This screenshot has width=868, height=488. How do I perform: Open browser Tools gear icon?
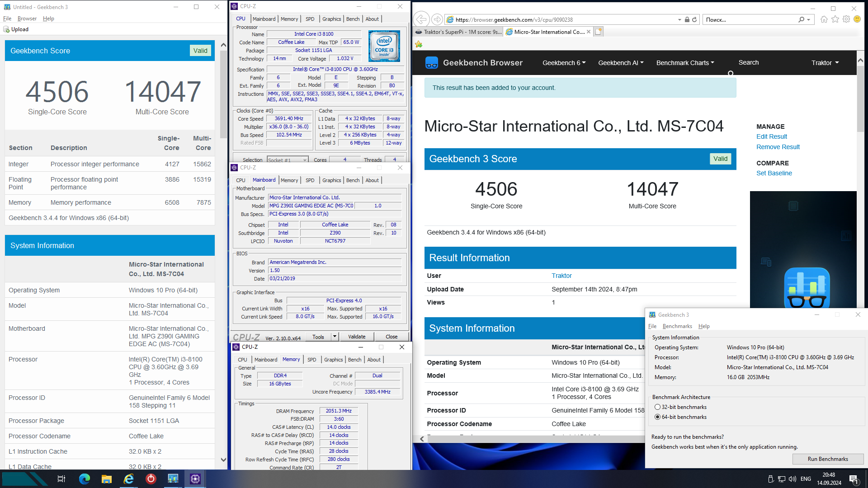tap(846, 19)
